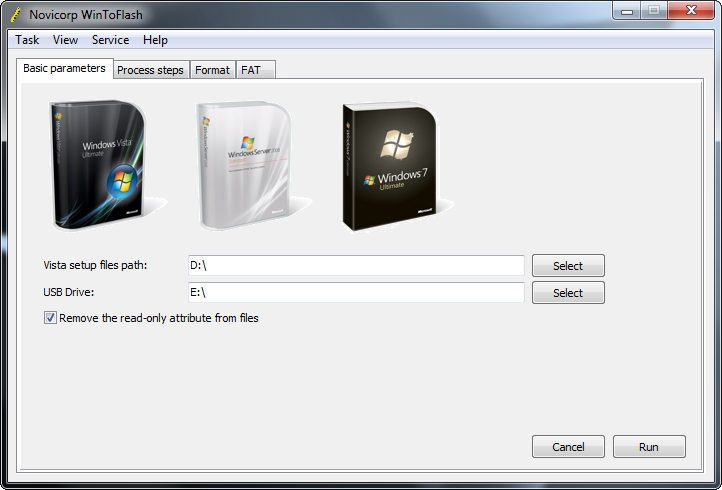722x490 pixels.
Task: Minimize the WinToFlash window
Action: tap(626, 11)
